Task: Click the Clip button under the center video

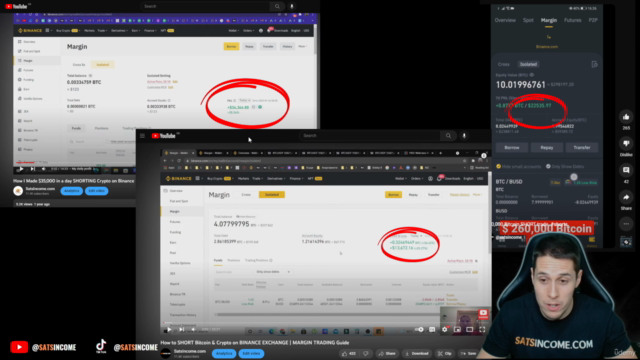Action: tap(445, 353)
